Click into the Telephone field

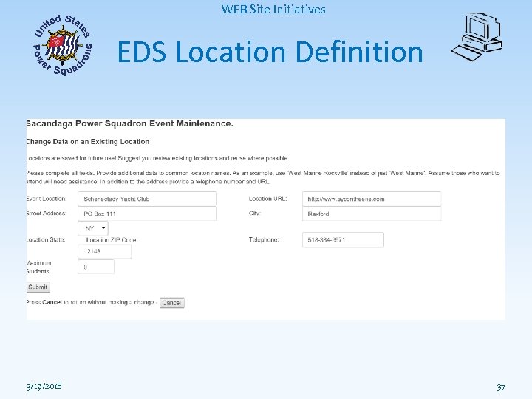click(x=343, y=240)
